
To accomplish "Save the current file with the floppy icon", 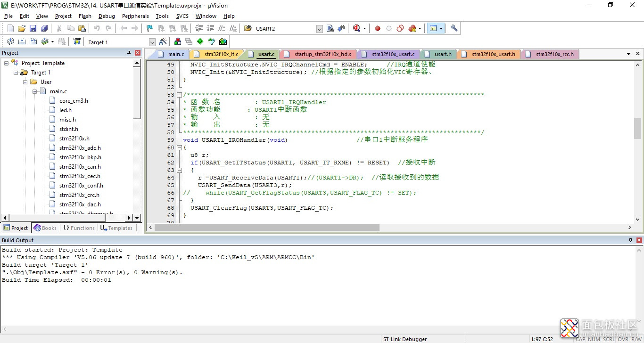I will pos(33,28).
